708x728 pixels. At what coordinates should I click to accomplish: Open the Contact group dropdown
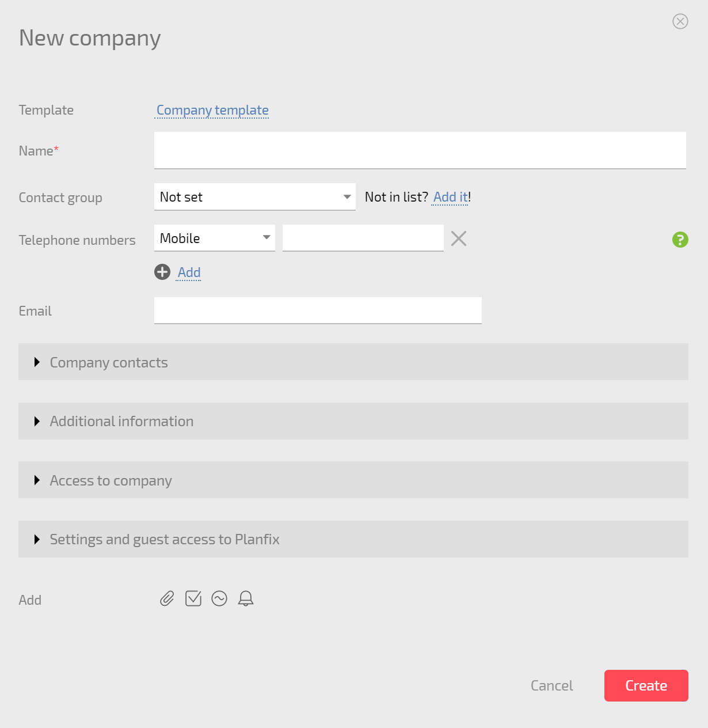pos(255,197)
